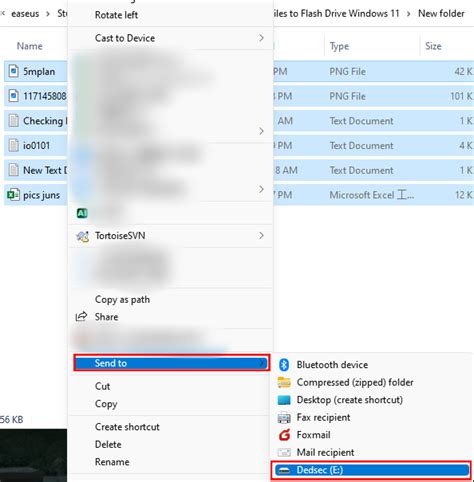Image resolution: width=474 pixels, height=482 pixels.
Task: Select Create shortcut
Action: coord(127,427)
